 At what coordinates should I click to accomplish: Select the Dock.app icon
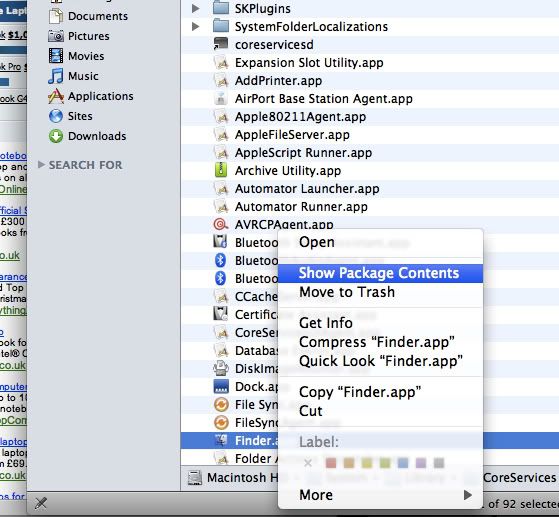pyautogui.click(x=221, y=386)
